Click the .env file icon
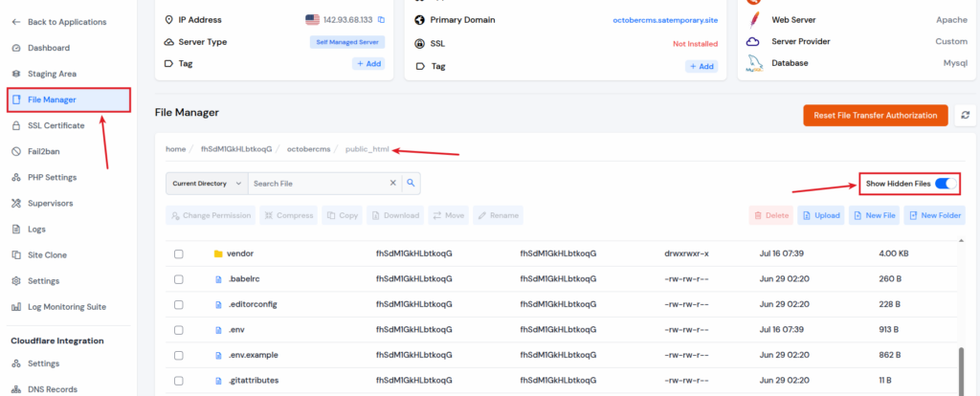Image resolution: width=980 pixels, height=396 pixels. (x=219, y=330)
